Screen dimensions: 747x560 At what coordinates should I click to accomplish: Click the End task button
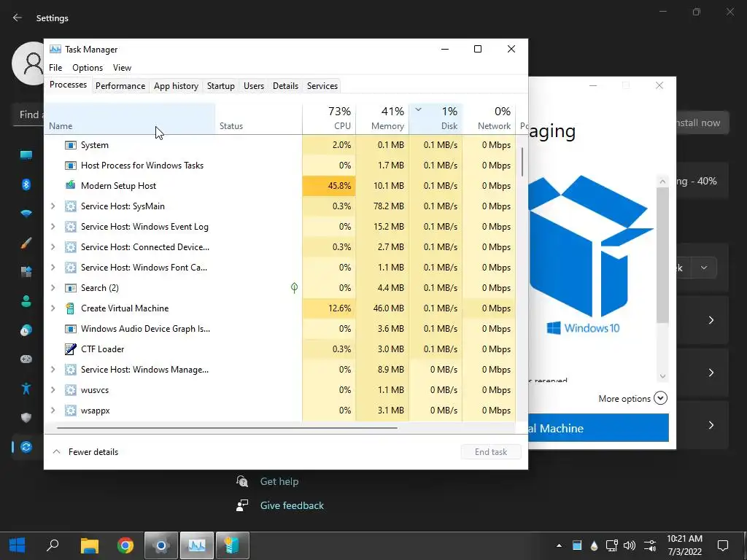[x=491, y=452]
